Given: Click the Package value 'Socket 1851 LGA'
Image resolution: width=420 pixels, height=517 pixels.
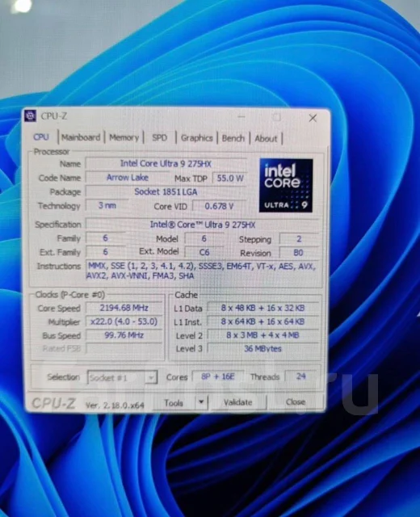Looking at the screenshot, I should pyautogui.click(x=166, y=192).
